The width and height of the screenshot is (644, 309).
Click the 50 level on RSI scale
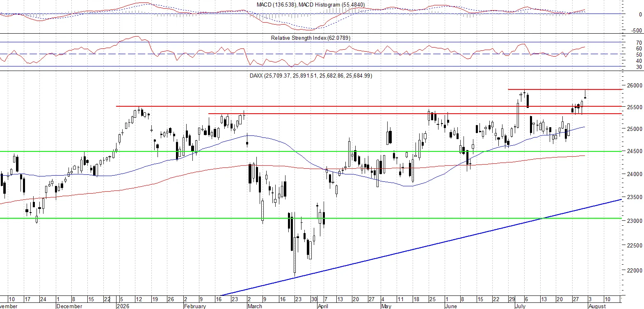click(639, 55)
